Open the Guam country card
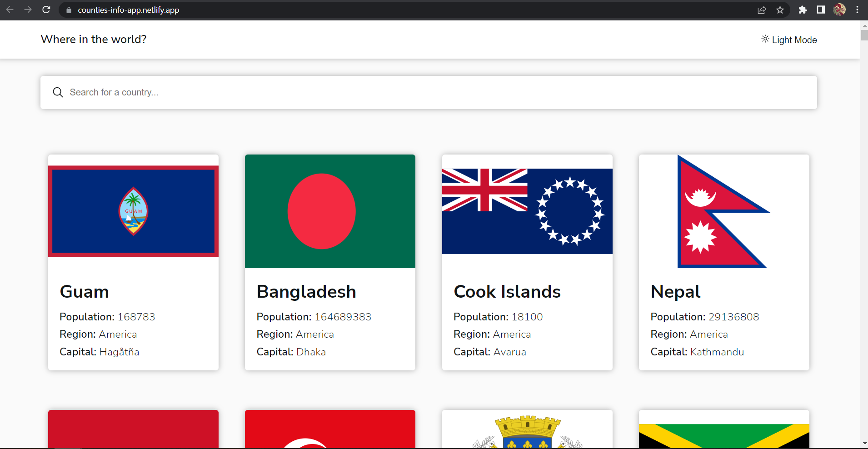This screenshot has width=868, height=449. tap(133, 262)
